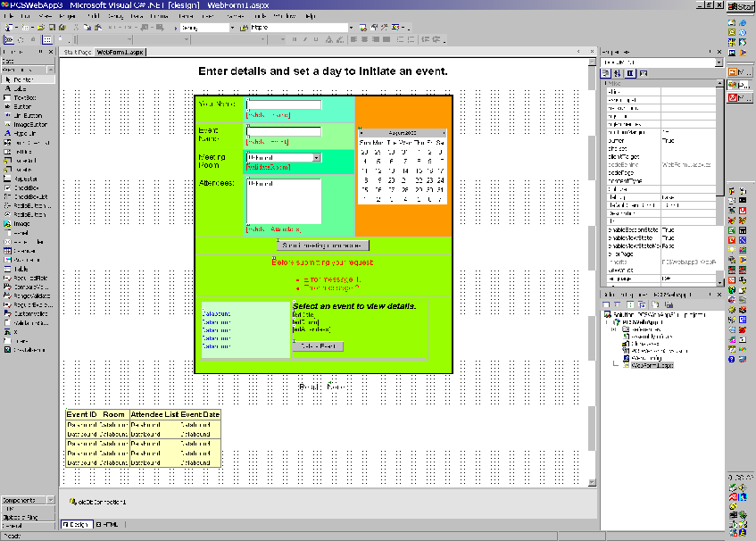Choose the RadioButton control in Toolbox
The image size is (756, 541).
click(28, 215)
